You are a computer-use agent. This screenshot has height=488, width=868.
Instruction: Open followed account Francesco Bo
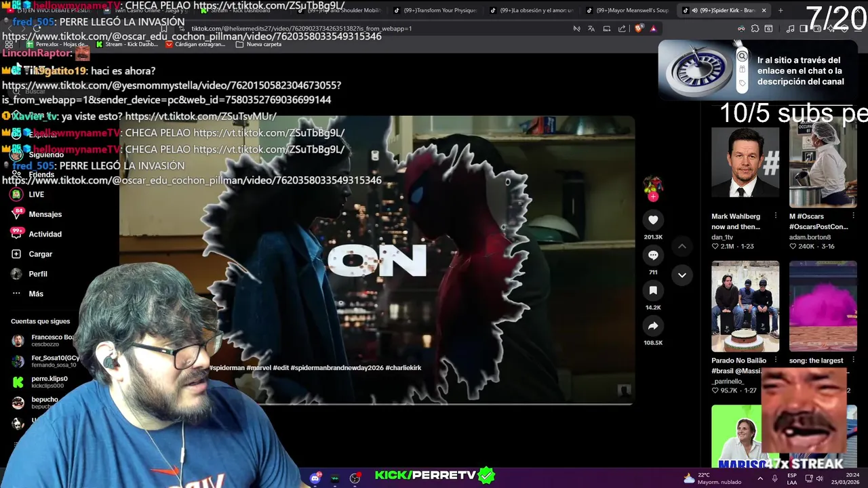pyautogui.click(x=43, y=340)
